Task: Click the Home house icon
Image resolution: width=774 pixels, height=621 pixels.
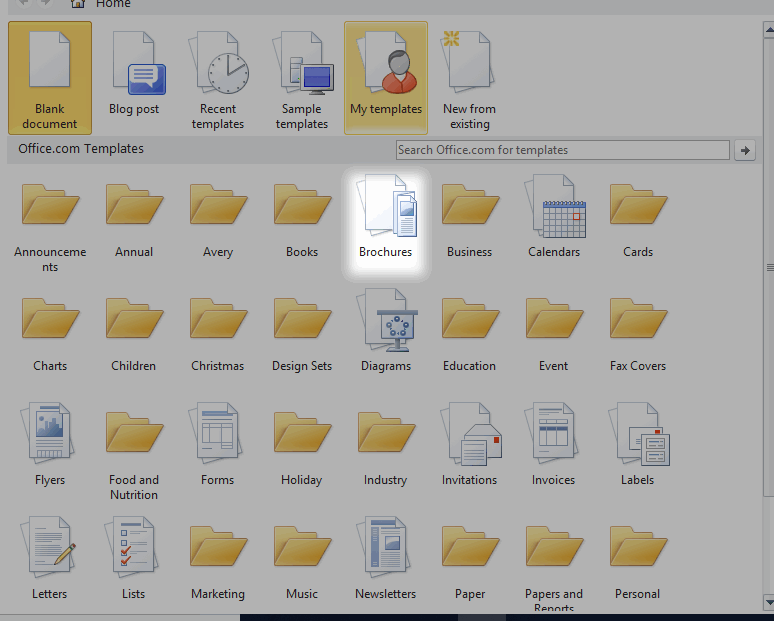Action: [x=77, y=4]
